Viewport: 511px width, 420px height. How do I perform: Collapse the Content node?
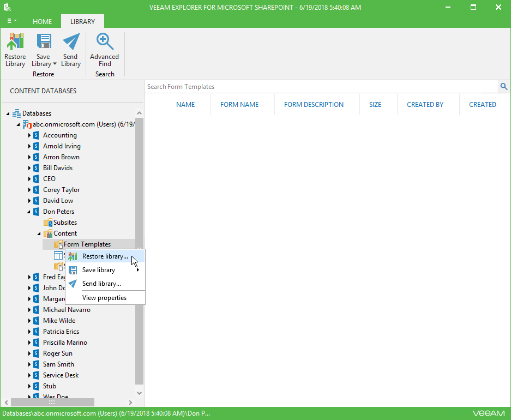tap(39, 233)
